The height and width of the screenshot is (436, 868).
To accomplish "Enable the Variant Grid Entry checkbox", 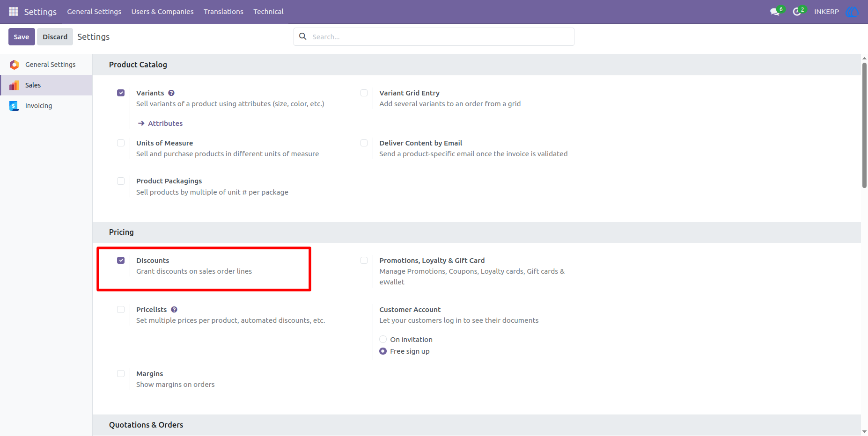I will click(364, 93).
